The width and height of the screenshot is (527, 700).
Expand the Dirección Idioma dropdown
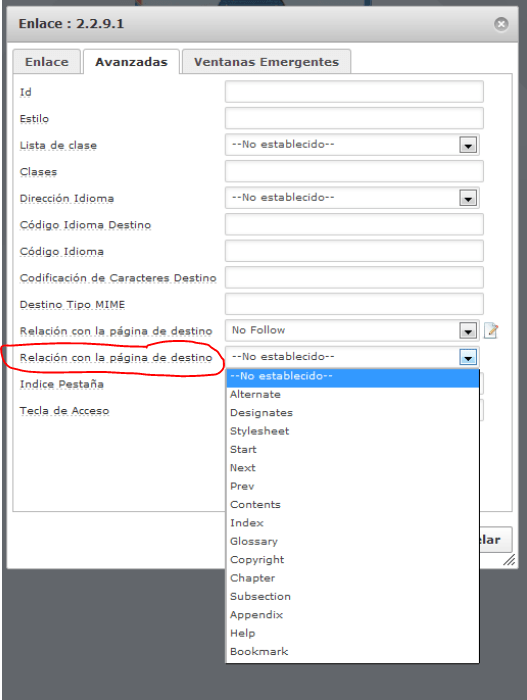(x=468, y=198)
